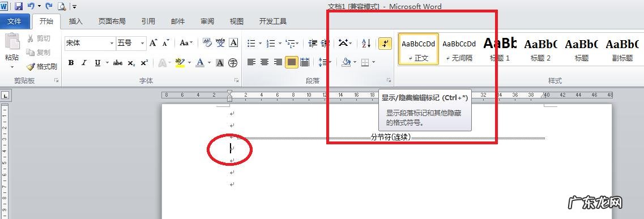This screenshot has height=219, width=644.
Task: Toggle Bold formatting
Action: (71, 63)
